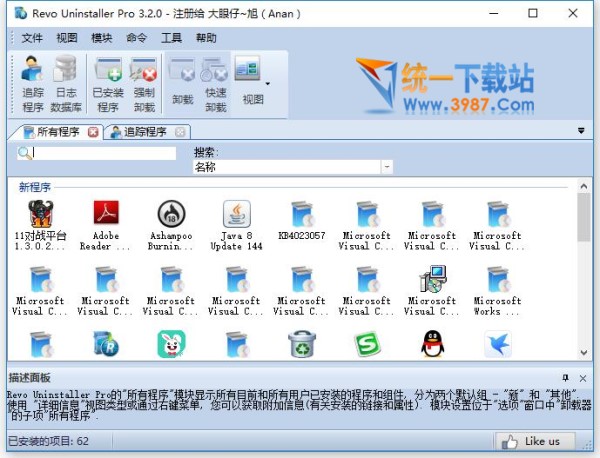Click the scrollbar up arrow in program list
This screenshot has height=458, width=600.
pyautogui.click(x=584, y=186)
